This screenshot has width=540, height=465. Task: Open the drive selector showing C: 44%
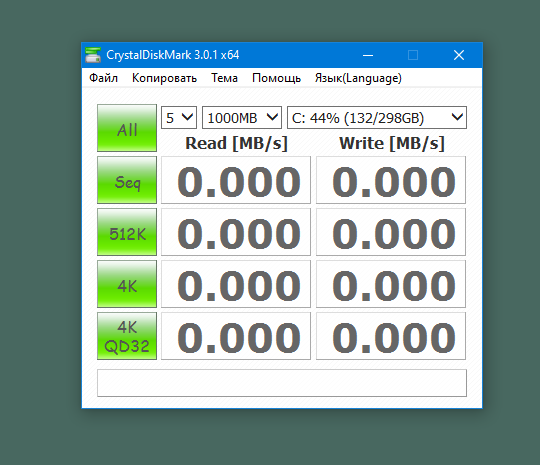coord(377,117)
